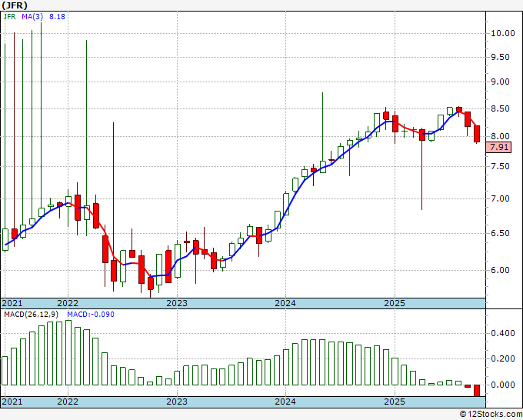This screenshot has width=523, height=420.
Task: Click the 0.000 MACD axis label
Action: coord(503,385)
